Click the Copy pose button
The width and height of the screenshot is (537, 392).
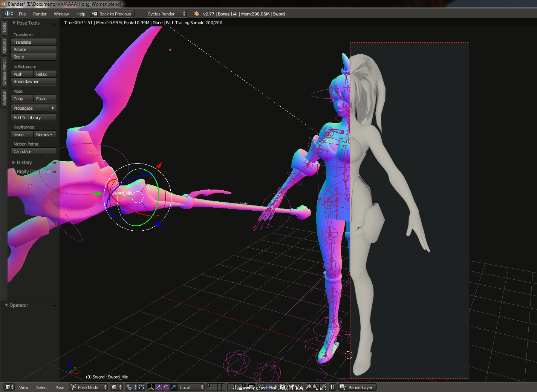[22, 99]
